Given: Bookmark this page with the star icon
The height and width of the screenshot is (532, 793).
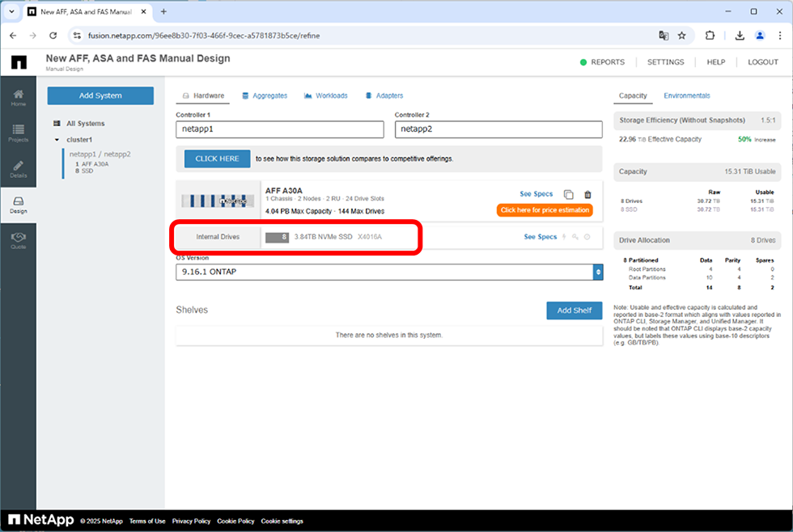Looking at the screenshot, I should pyautogui.click(x=681, y=36).
